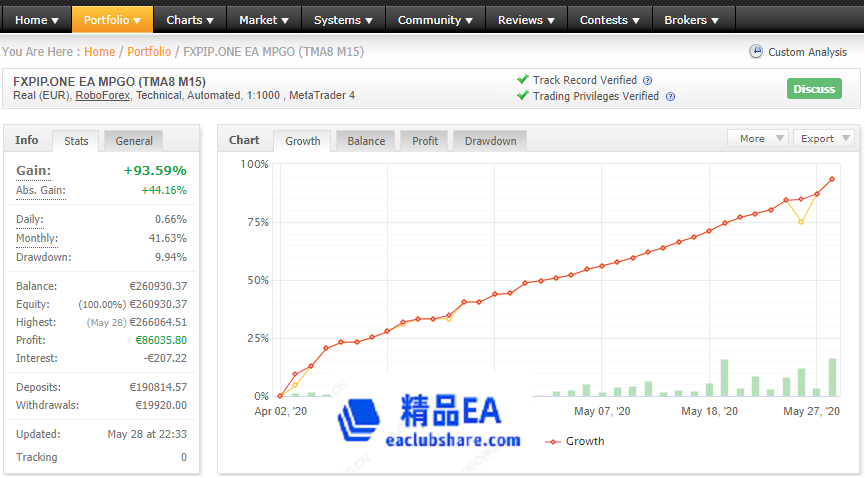Follow the Home breadcrumb link
The width and height of the screenshot is (865, 478).
(x=100, y=52)
